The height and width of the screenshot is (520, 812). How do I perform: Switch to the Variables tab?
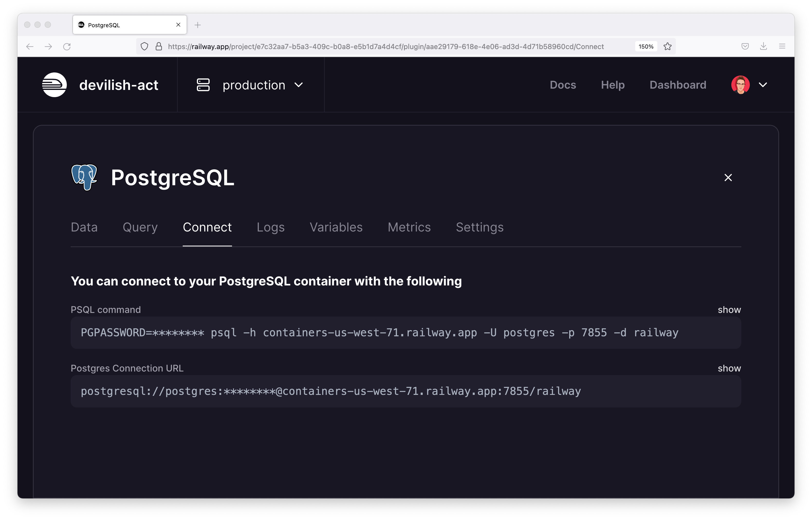click(x=336, y=227)
